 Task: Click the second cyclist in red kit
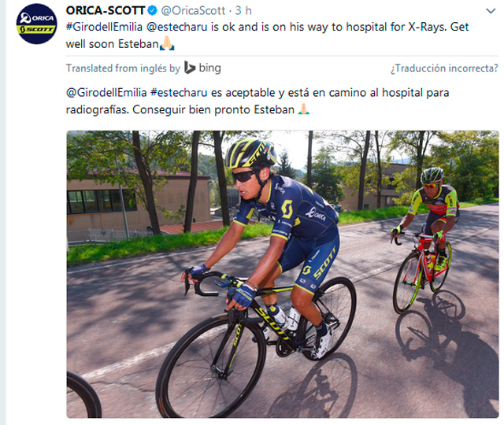point(426,238)
